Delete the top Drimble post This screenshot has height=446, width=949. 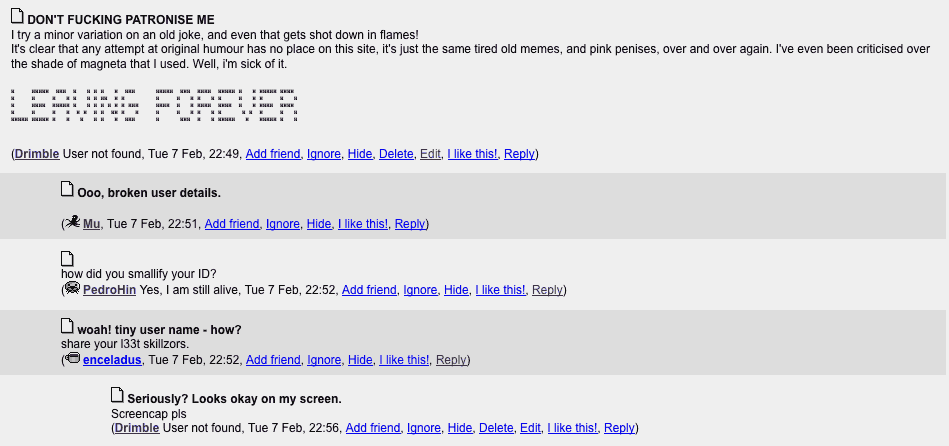pos(396,154)
